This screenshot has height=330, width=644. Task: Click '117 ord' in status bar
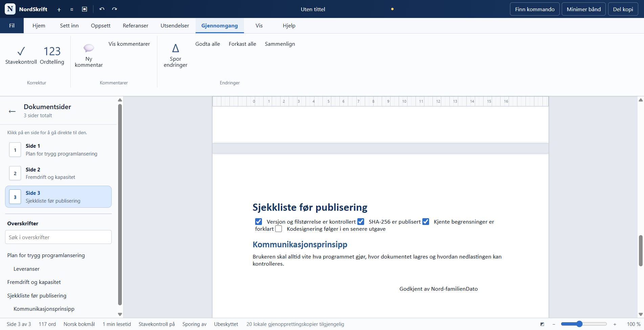[47, 324]
